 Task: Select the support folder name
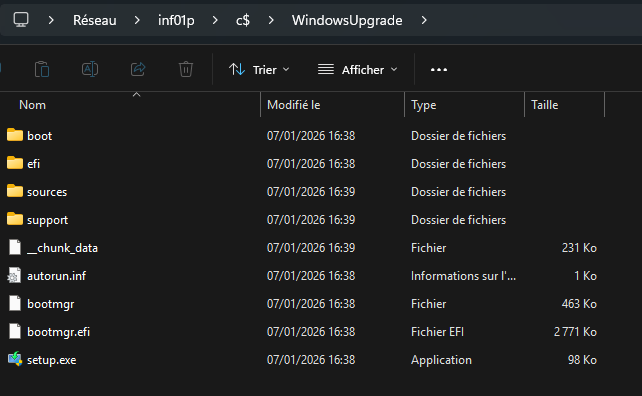(47, 220)
